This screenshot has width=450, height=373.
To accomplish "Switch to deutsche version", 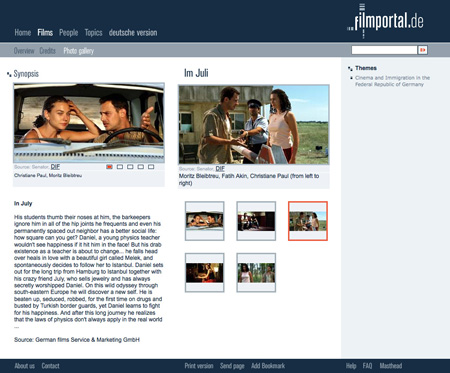I will coord(133,32).
